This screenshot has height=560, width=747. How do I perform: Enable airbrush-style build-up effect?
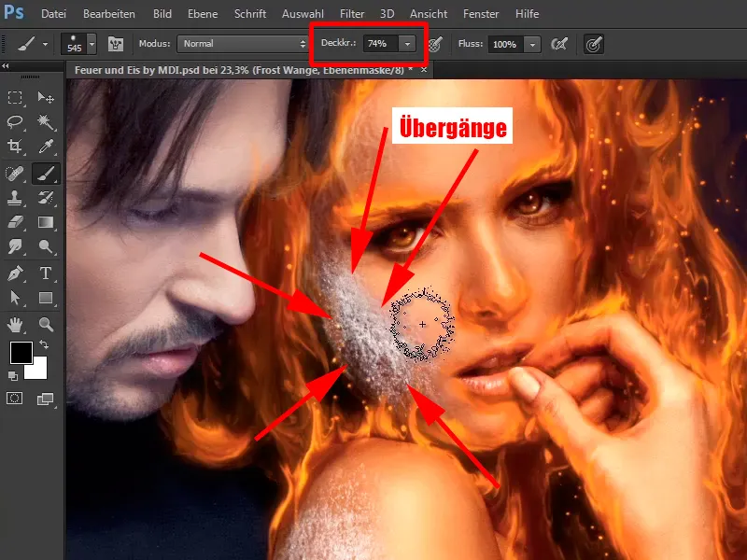point(559,44)
